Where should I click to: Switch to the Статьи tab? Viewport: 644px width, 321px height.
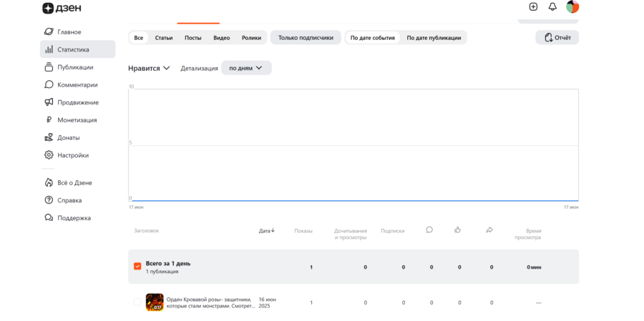164,38
